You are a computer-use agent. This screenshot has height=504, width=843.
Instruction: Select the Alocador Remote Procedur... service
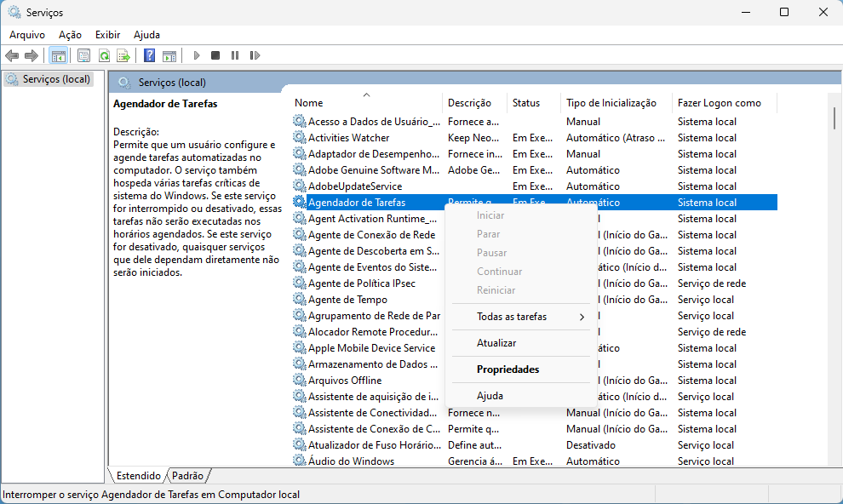[x=373, y=331]
